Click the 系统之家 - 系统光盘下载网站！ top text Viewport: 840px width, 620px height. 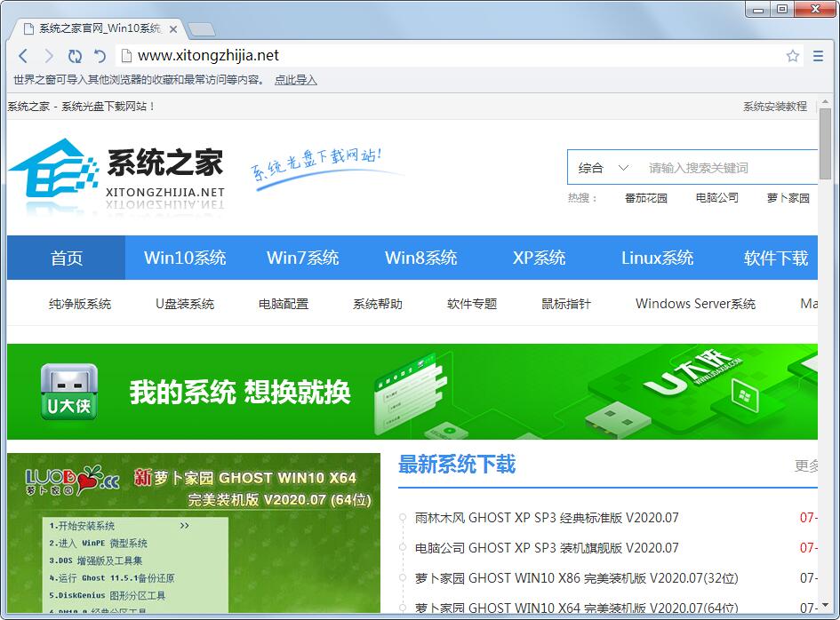[x=81, y=107]
